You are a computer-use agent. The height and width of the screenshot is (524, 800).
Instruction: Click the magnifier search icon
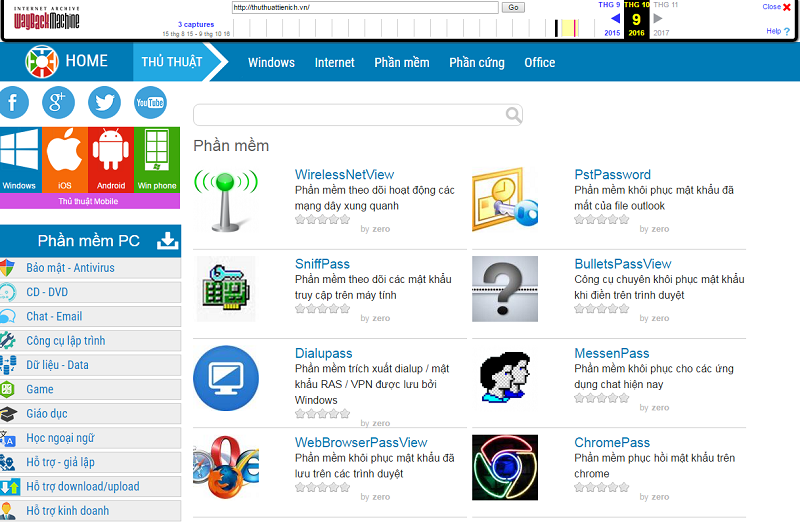(513, 115)
